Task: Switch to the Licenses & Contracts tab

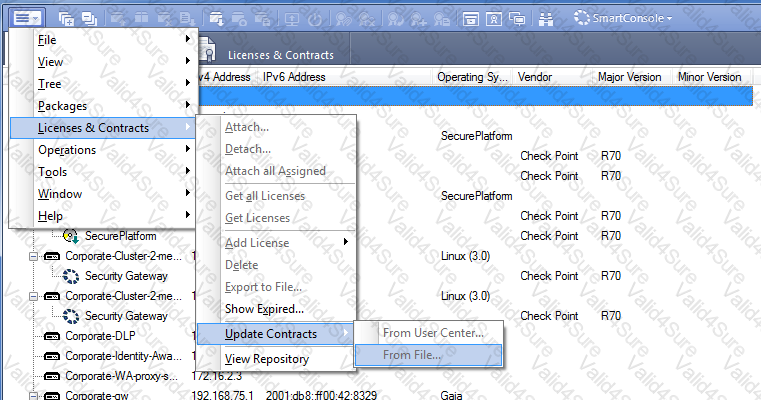Action: [x=281, y=55]
